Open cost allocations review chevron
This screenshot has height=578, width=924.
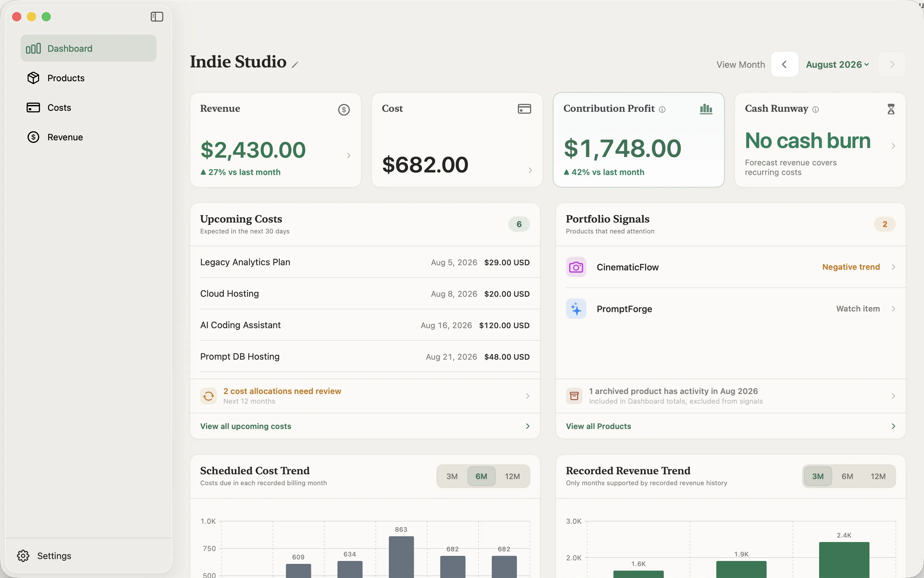point(528,396)
